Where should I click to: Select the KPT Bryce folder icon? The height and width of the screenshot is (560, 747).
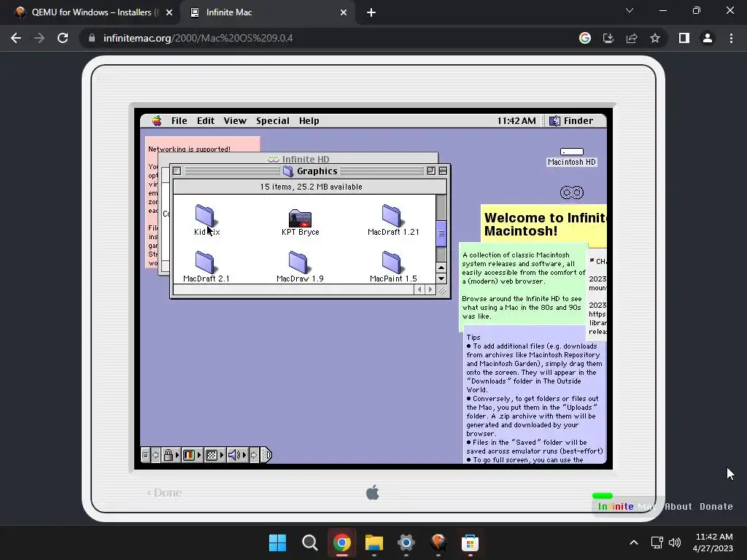click(x=300, y=217)
